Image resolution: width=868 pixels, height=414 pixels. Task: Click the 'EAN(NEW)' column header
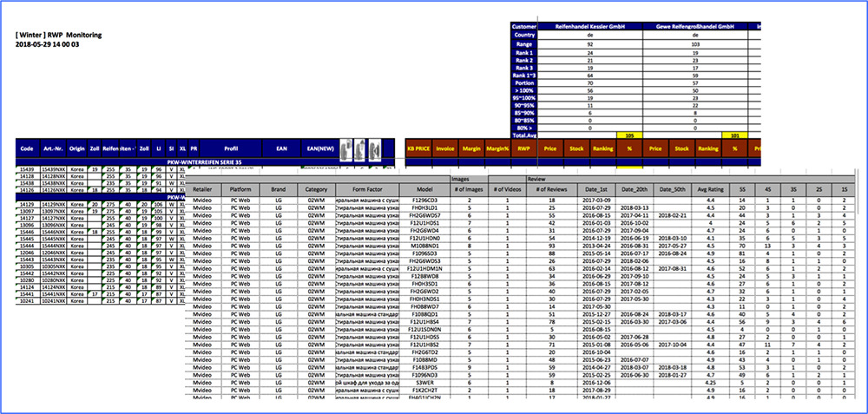[319, 148]
